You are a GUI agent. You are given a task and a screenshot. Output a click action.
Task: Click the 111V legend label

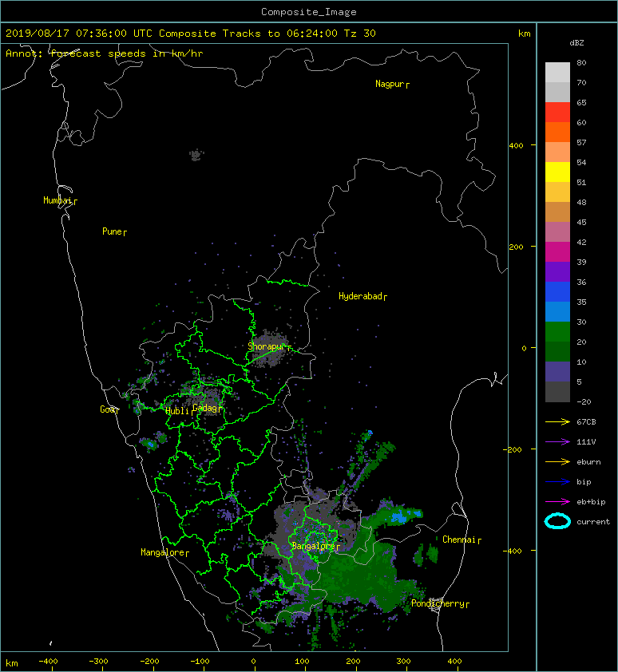point(586,442)
